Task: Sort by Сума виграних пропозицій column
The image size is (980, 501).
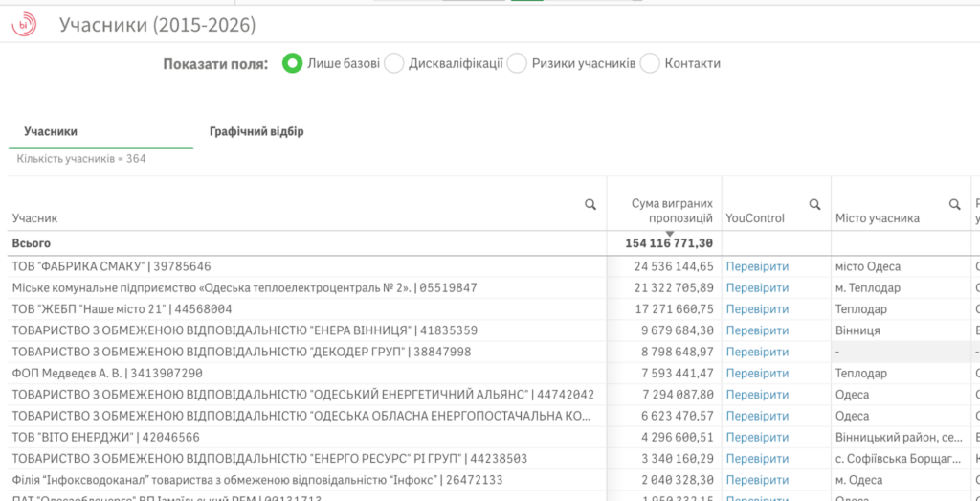Action: [672, 211]
